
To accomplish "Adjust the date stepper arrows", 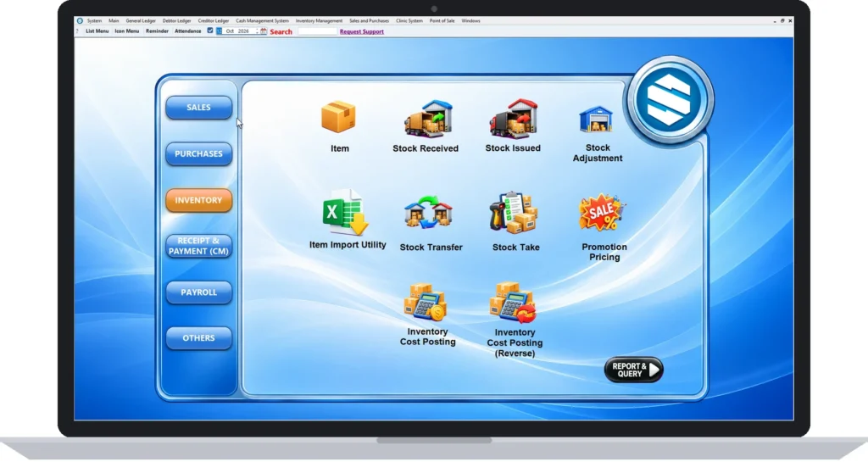I will tap(257, 31).
